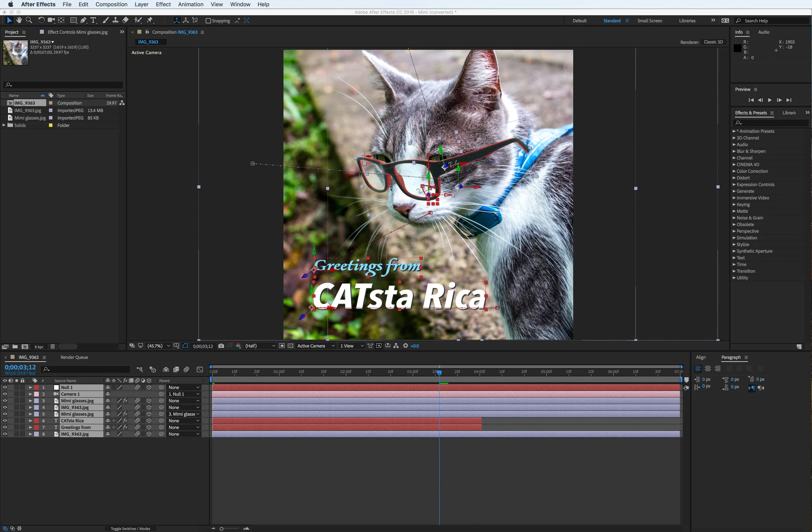
Task: Click Toggle Switches / Modes button
Action: coord(130,528)
